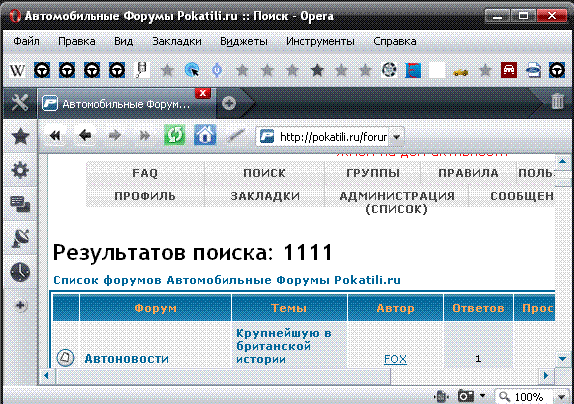Click the horizontal scrollbar right arrow

(546, 376)
